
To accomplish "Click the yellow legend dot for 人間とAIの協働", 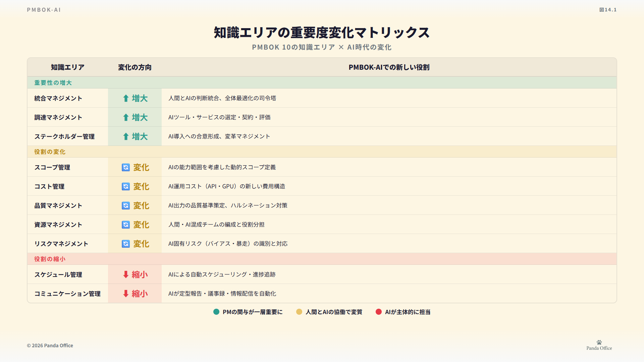I will pyautogui.click(x=299, y=312).
